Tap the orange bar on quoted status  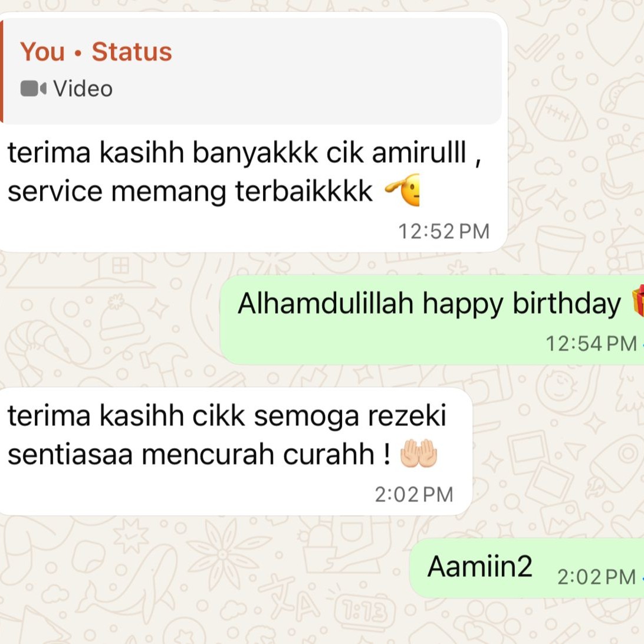[1, 71]
